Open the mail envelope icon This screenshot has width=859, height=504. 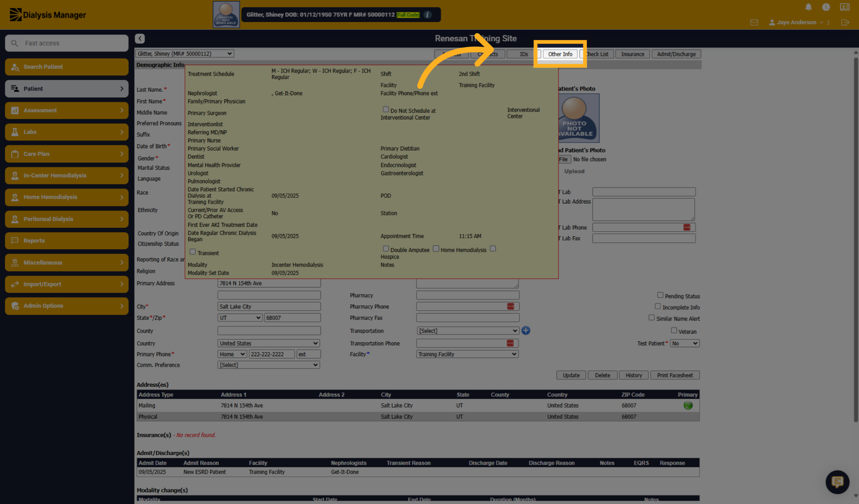[754, 22]
